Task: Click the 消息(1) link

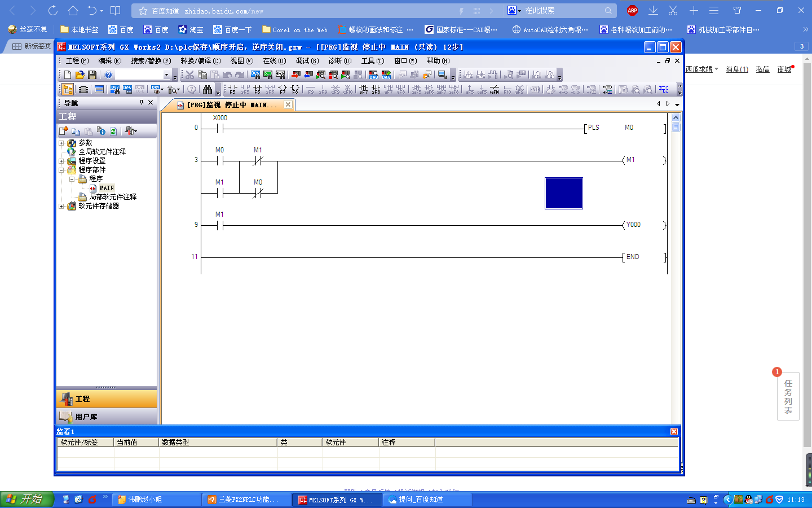Action: pos(737,69)
